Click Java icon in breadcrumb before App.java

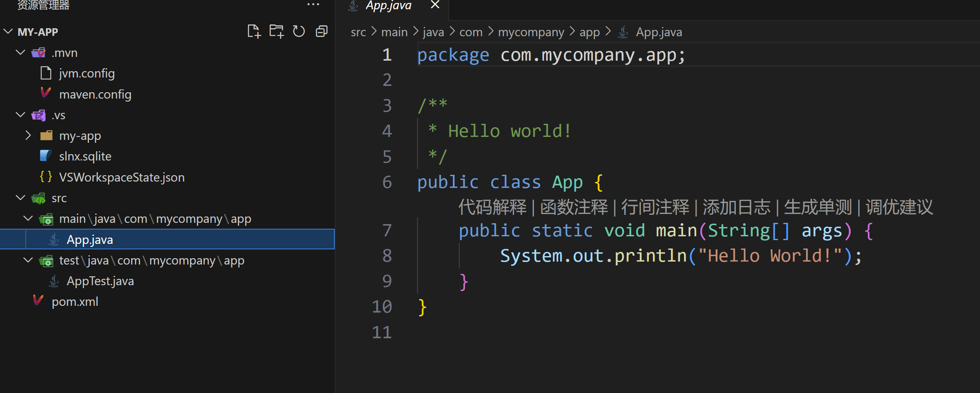tap(623, 32)
